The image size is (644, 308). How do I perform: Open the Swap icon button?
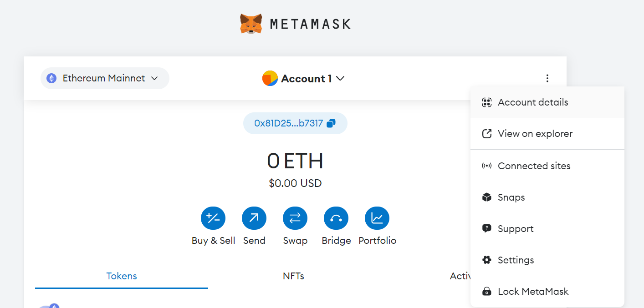click(295, 218)
